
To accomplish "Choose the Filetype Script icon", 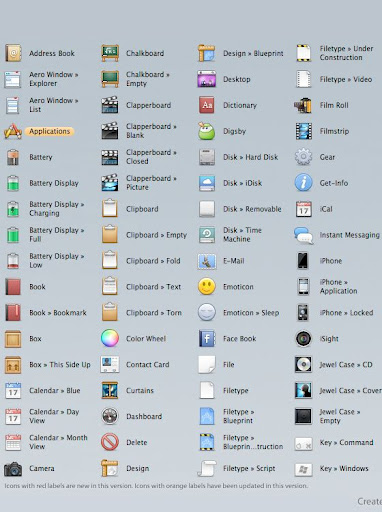I will click(207, 469).
